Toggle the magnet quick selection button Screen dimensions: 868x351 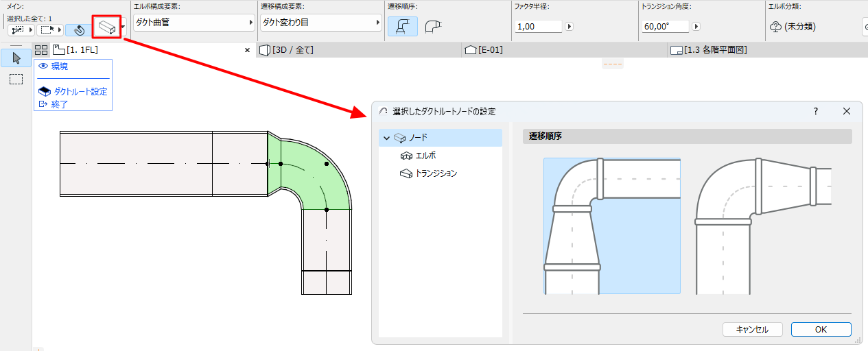click(x=79, y=30)
